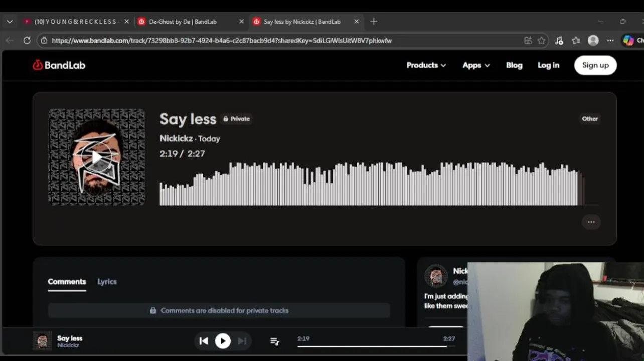
Task: Click Nickickz name in bottom player
Action: pos(68,345)
